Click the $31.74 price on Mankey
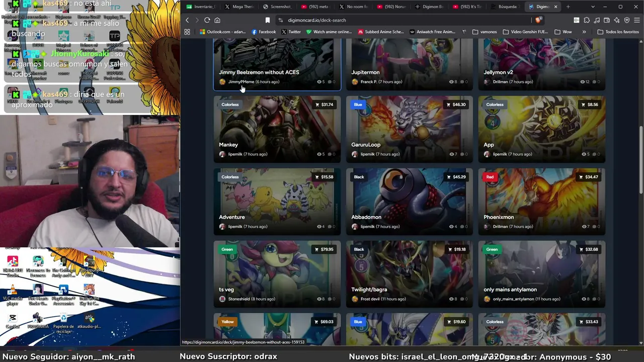The height and width of the screenshot is (362, 644). (x=324, y=105)
